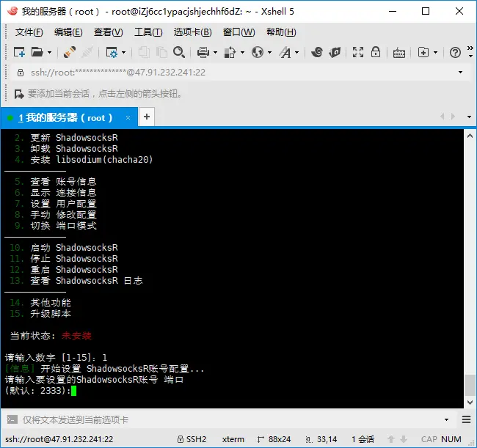477x448 pixels.
Task: Click the Xshell logo in title bar
Action: [12, 11]
